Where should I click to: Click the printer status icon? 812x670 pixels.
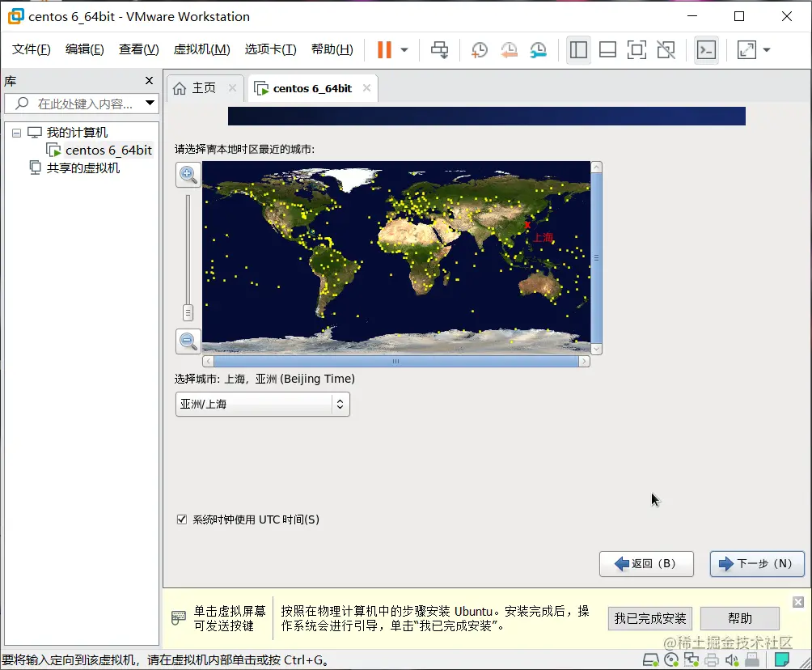[712, 659]
